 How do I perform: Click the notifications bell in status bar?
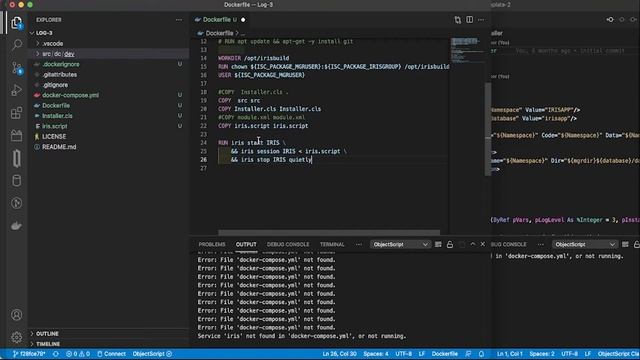pos(482,354)
